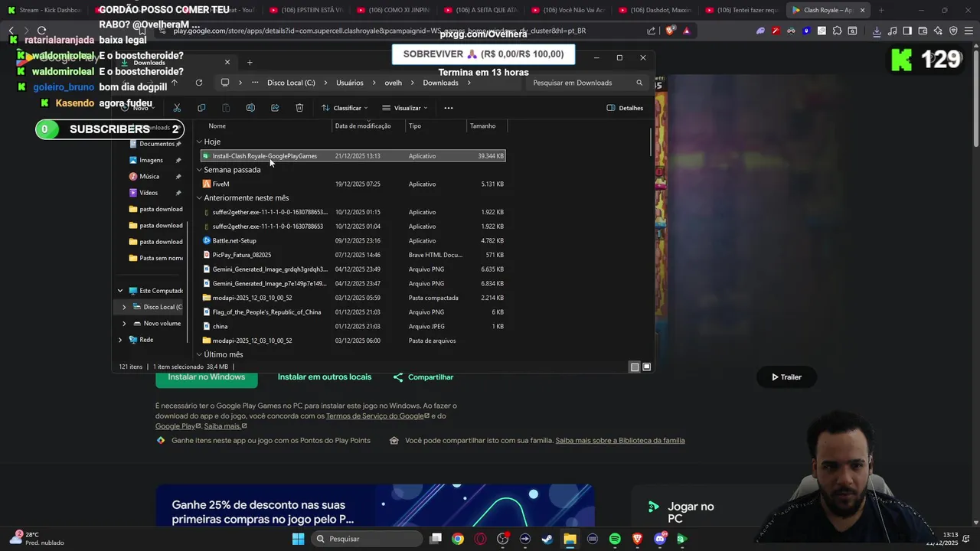This screenshot has height=551, width=980.
Task: Open Brave Rewards triangle icon
Action: coord(687,31)
